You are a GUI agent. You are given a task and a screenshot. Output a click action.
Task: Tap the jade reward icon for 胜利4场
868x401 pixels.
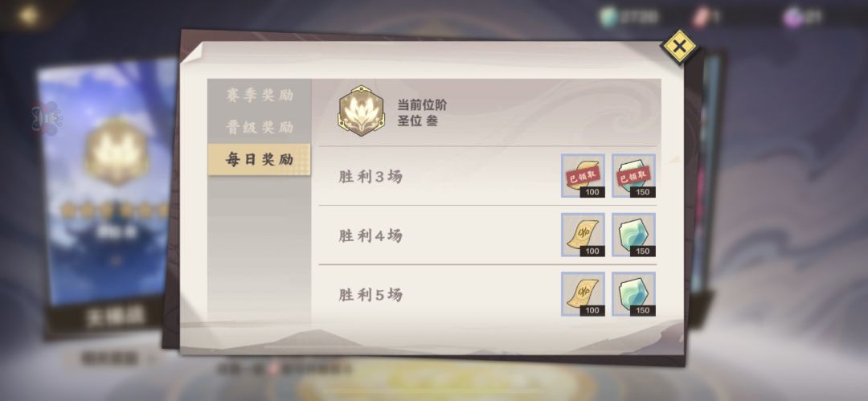pyautogui.click(x=634, y=235)
